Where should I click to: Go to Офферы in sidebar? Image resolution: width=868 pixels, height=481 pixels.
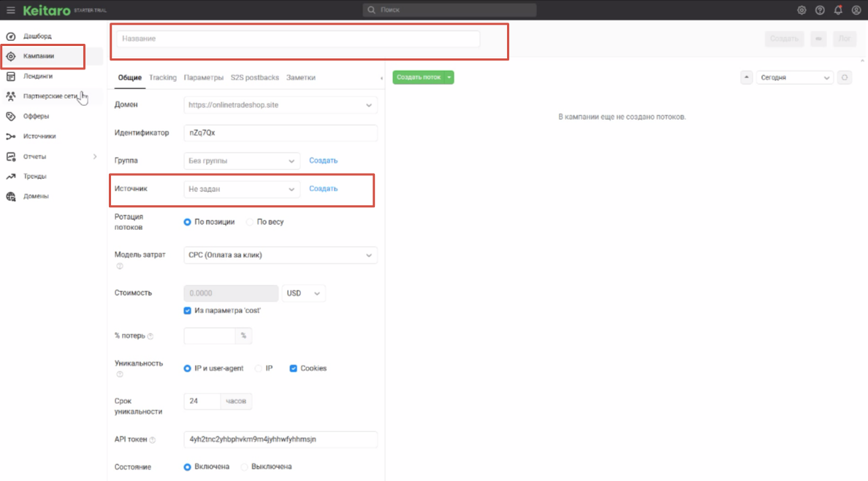pyautogui.click(x=36, y=116)
